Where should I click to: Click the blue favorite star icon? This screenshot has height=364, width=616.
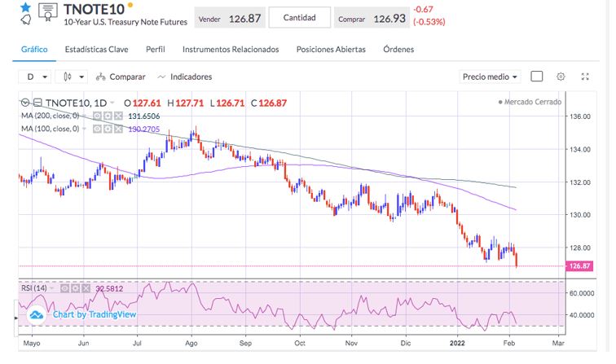coord(25,7)
